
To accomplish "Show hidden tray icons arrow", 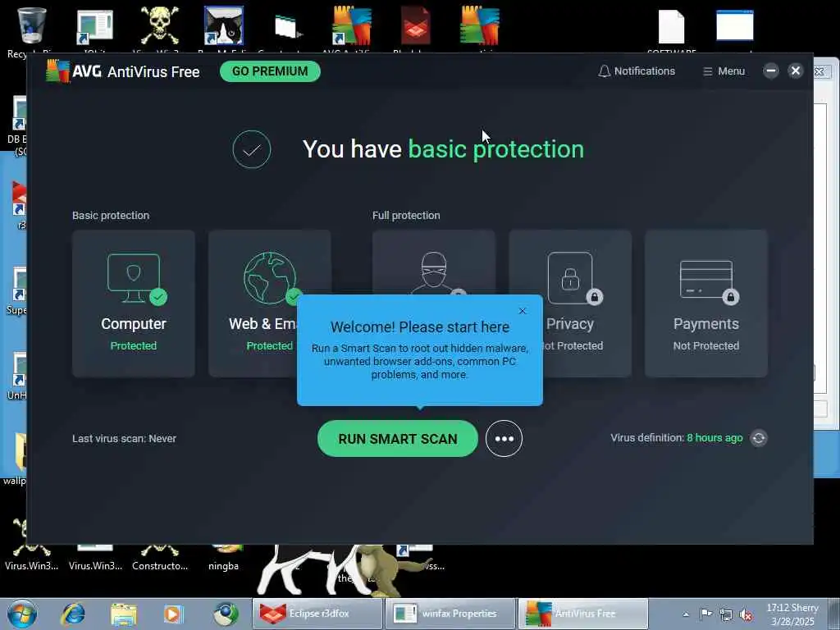I will click(x=686, y=614).
